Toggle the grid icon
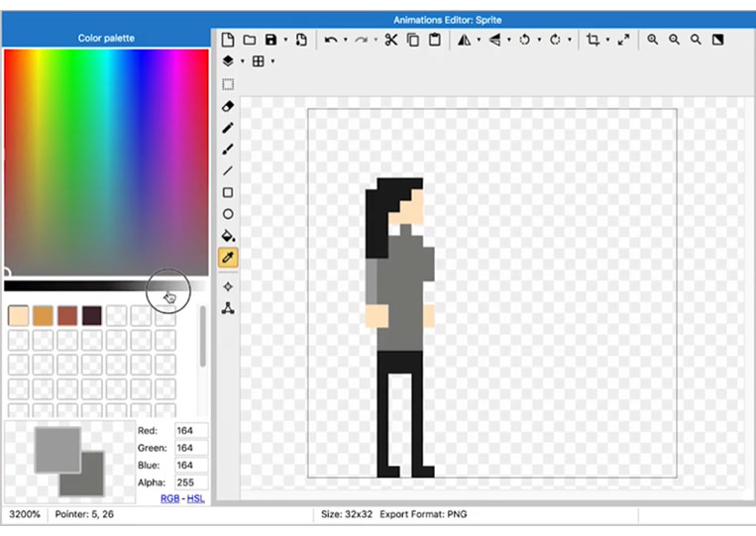756x536 pixels. pos(259,61)
